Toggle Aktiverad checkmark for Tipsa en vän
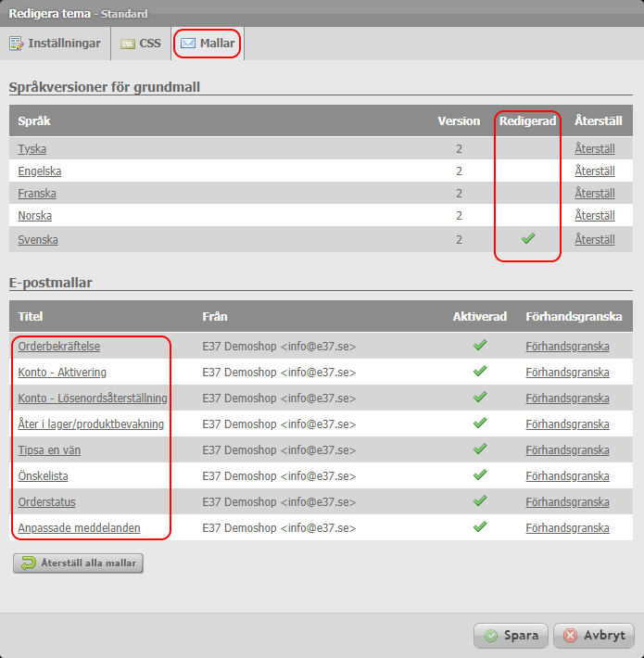The image size is (644, 658). 480,449
